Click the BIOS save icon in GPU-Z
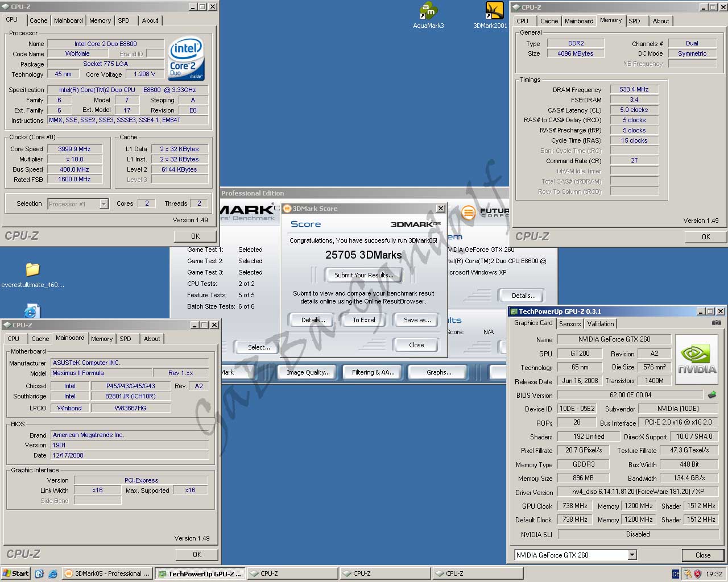728x582 pixels. [712, 394]
